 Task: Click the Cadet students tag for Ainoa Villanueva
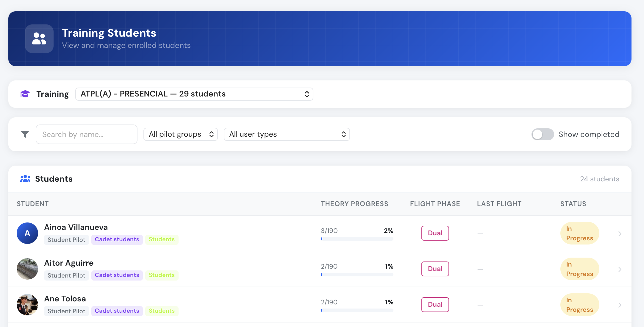117,239
